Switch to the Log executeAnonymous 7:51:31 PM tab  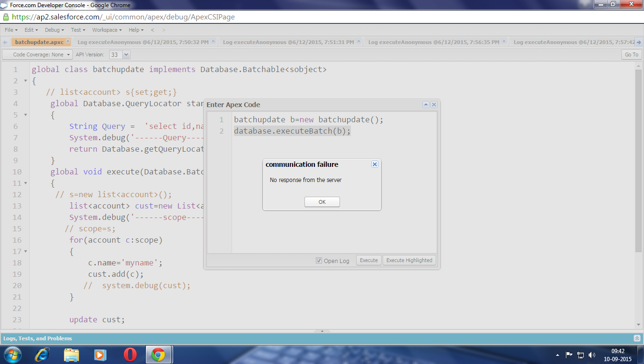(288, 42)
